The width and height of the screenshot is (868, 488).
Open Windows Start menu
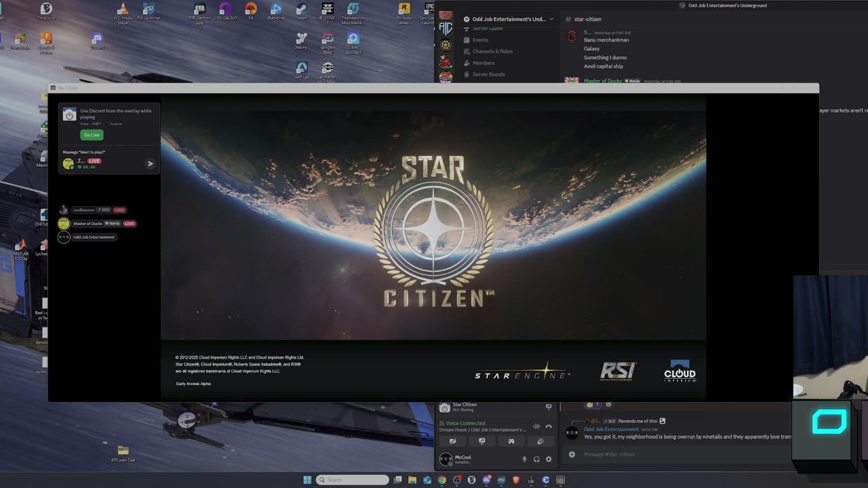pyautogui.click(x=307, y=480)
